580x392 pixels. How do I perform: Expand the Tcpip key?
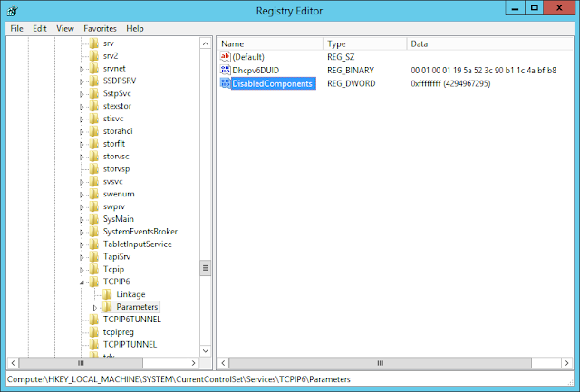(82, 270)
